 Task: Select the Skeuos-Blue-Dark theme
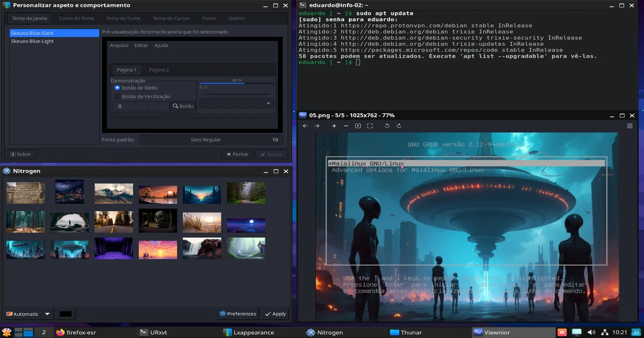(54, 33)
